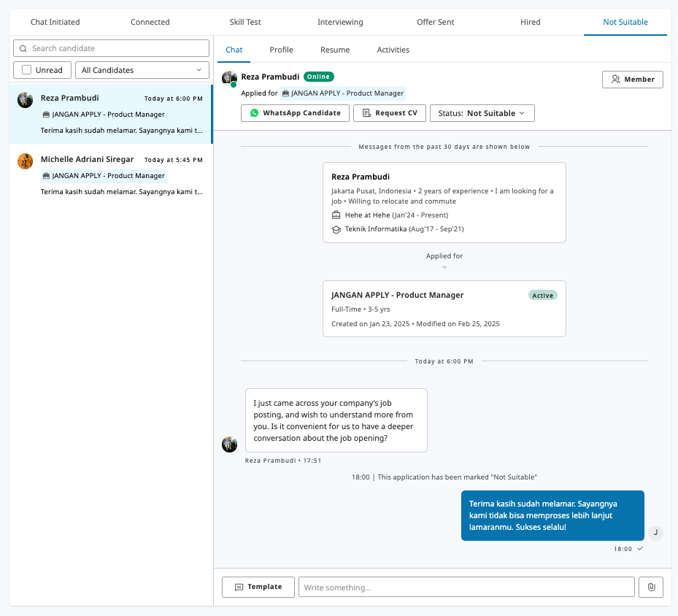The width and height of the screenshot is (678, 616).
Task: Click briefcase icon in Reza's list row
Action: point(46,115)
